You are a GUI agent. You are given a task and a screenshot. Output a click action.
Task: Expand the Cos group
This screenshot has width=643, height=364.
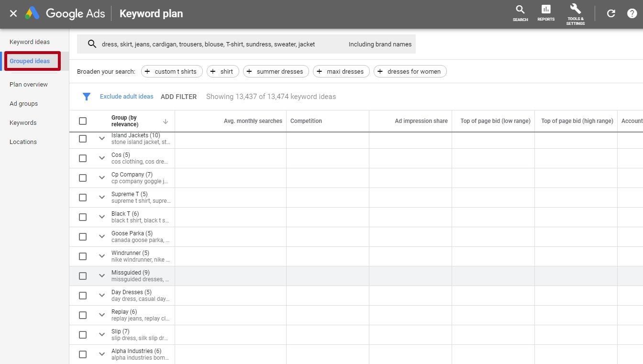(101, 158)
